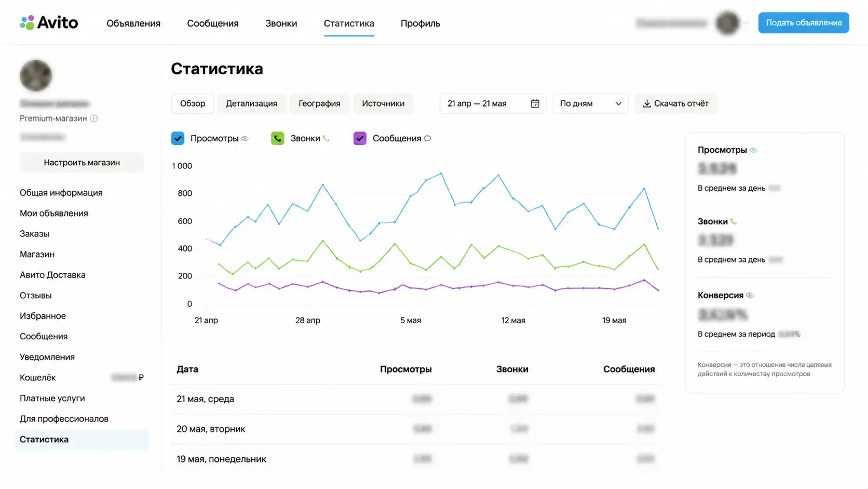Select Статистика in top navigation

point(349,23)
